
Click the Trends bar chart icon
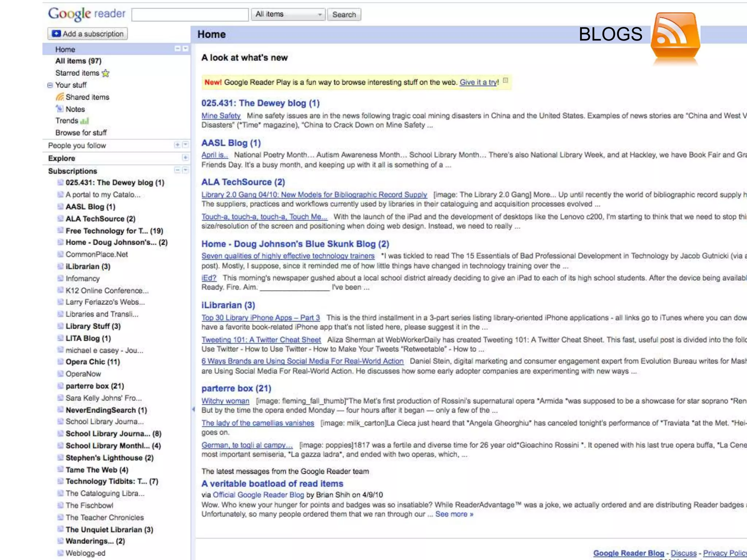85,121
